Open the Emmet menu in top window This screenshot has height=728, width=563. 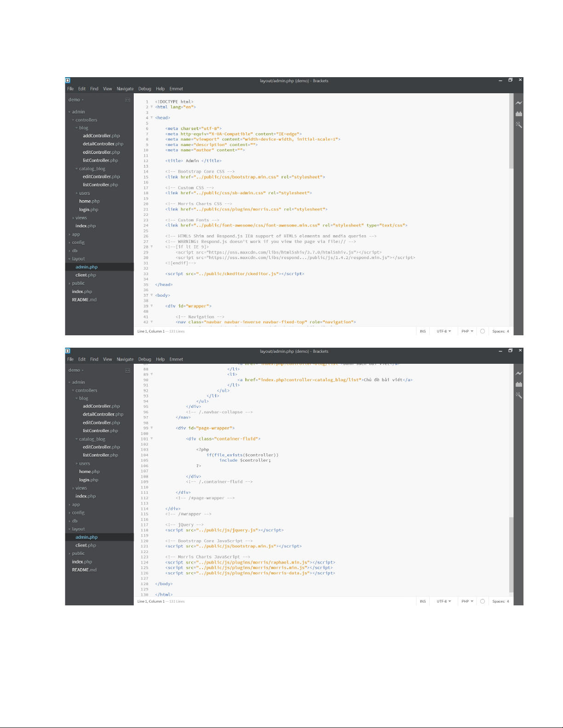coord(176,89)
